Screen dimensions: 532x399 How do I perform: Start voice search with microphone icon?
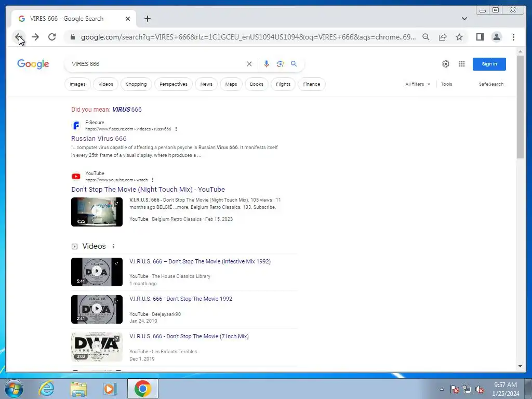click(267, 64)
